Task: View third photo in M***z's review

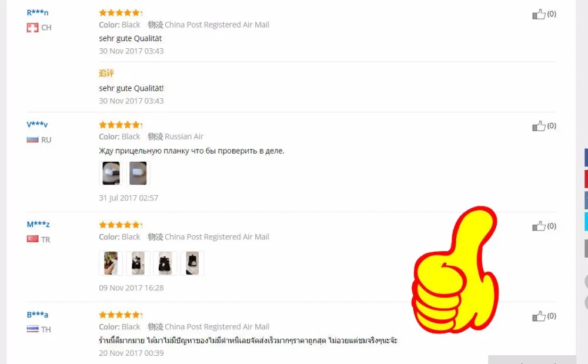Action: tap(165, 263)
